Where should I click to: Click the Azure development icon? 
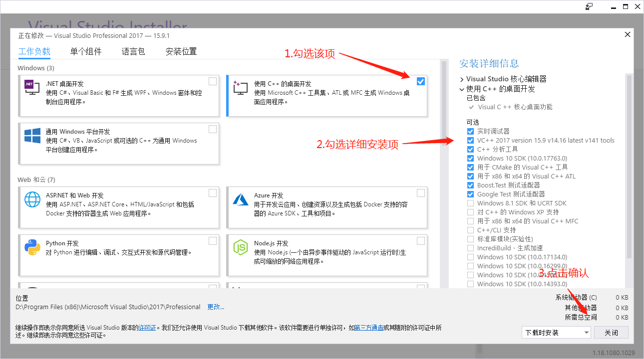pos(240,199)
